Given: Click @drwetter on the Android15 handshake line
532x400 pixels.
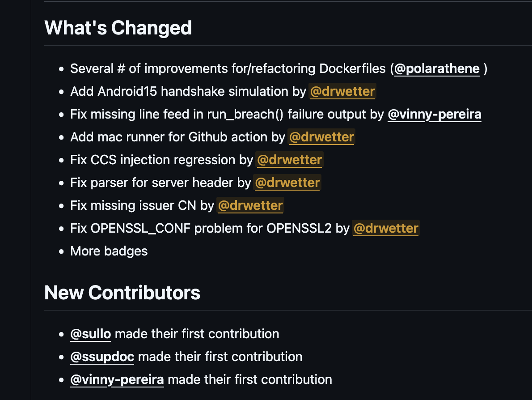Looking at the screenshot, I should point(342,92).
